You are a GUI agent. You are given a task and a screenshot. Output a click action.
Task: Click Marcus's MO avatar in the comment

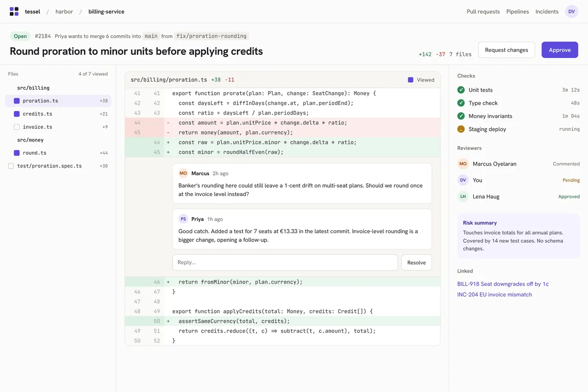(183, 173)
